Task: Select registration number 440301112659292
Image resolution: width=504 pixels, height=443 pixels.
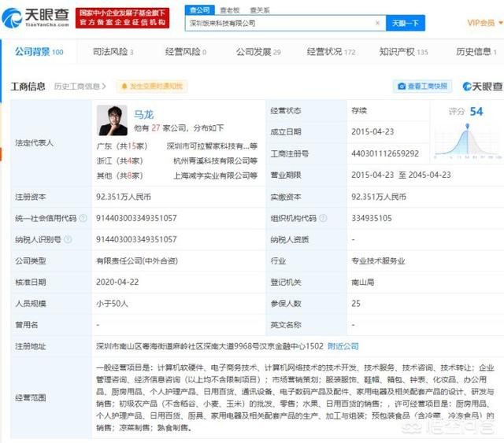Action: tap(385, 153)
